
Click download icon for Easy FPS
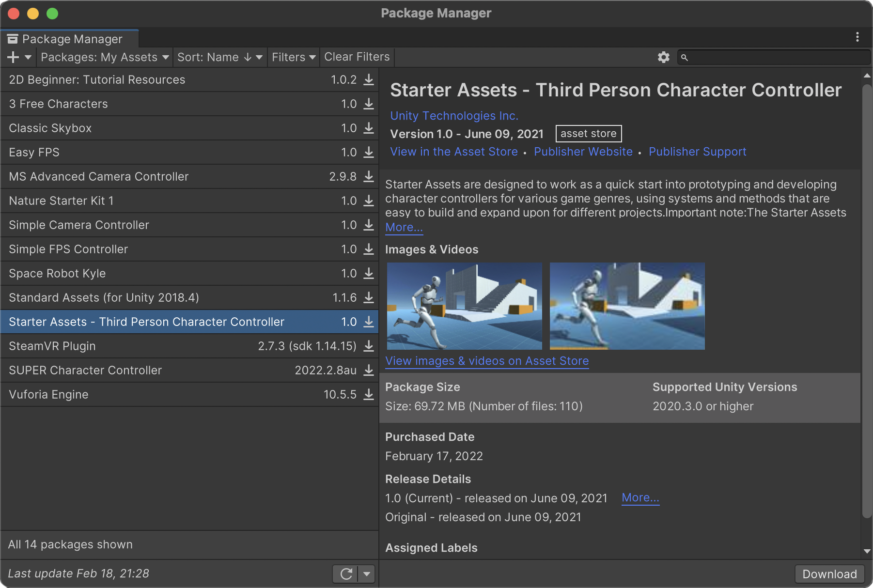point(369,152)
